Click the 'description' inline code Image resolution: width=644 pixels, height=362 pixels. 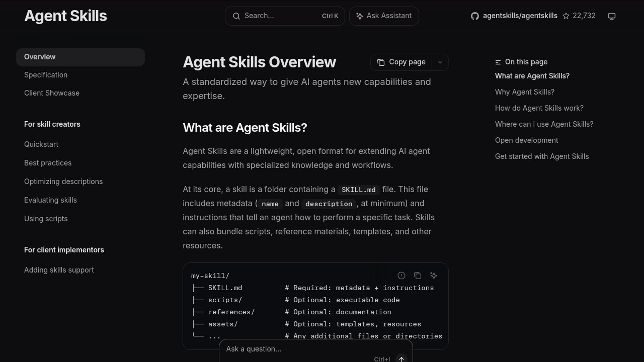(329, 204)
